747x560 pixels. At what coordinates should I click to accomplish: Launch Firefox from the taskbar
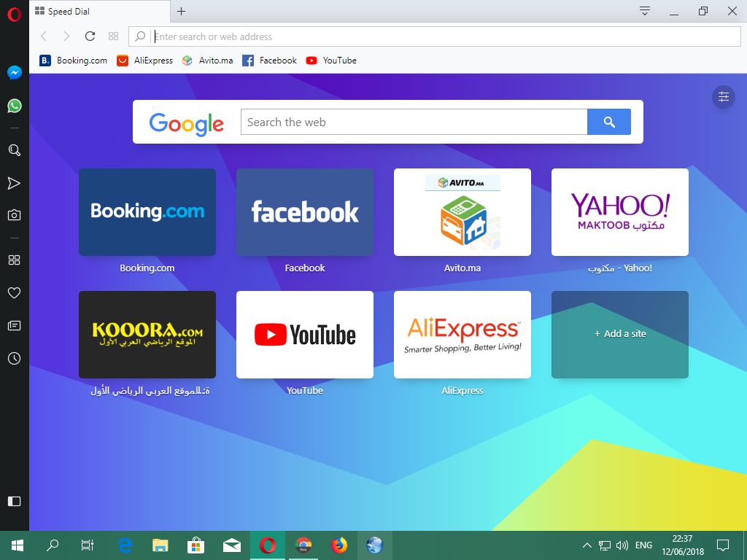[339, 545]
